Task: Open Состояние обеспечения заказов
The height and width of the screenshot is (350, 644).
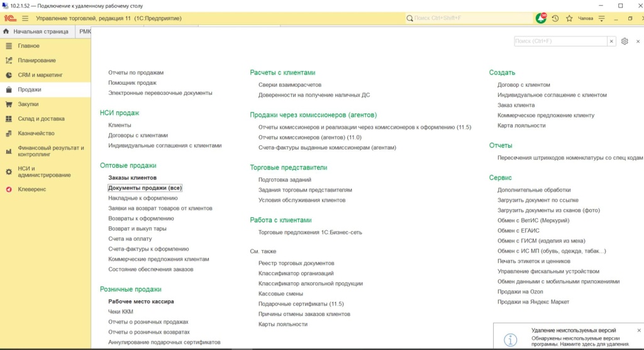Action: coord(151,270)
